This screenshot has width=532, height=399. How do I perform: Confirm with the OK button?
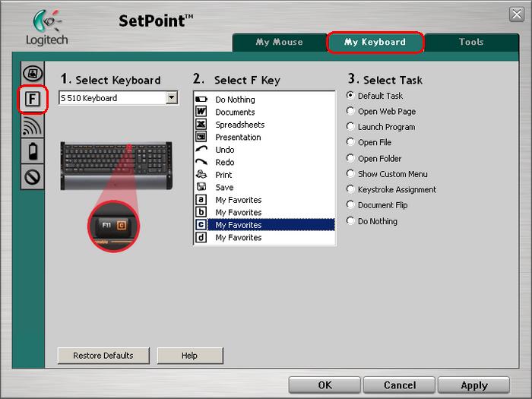coord(325,385)
